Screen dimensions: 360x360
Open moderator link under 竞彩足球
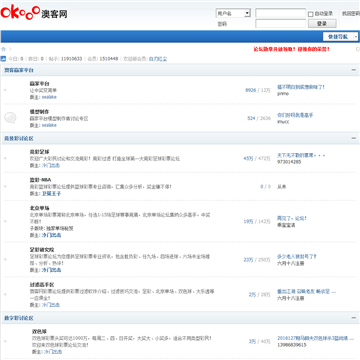pos(51,165)
